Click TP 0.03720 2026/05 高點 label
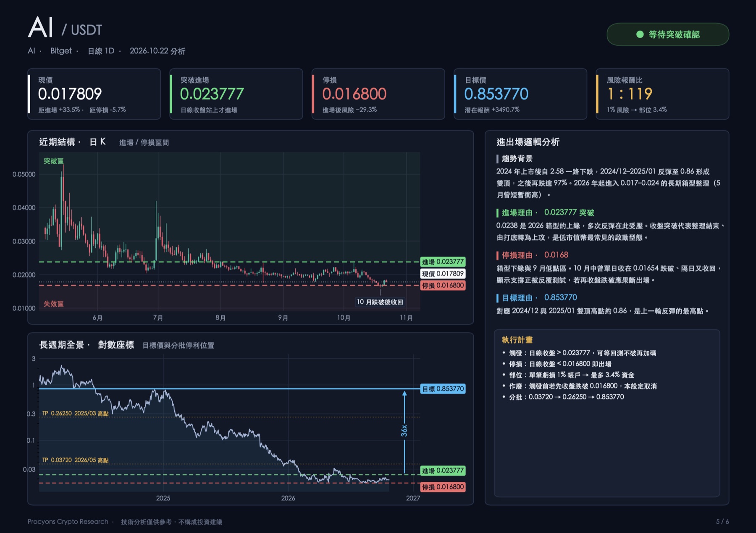The height and width of the screenshot is (533, 756). [x=76, y=460]
